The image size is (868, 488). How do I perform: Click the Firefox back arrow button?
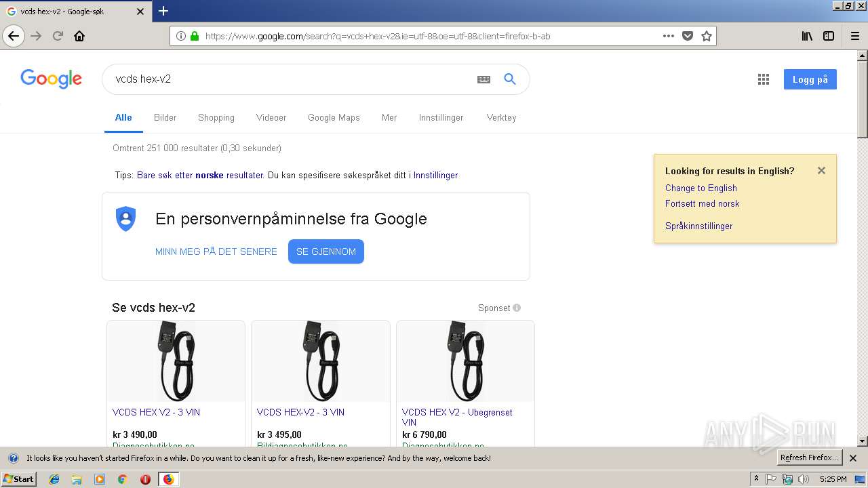tap(14, 36)
